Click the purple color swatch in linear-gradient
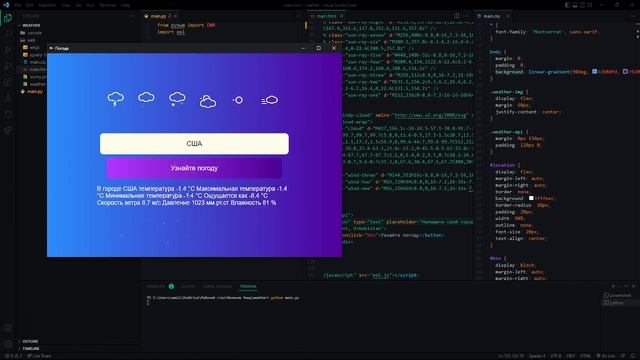 625,72
